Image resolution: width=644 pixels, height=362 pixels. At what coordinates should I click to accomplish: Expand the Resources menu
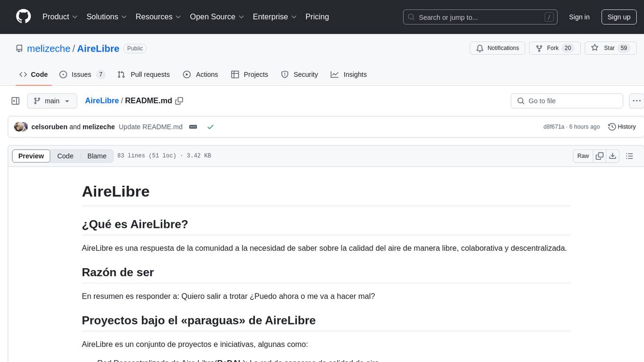158,17
